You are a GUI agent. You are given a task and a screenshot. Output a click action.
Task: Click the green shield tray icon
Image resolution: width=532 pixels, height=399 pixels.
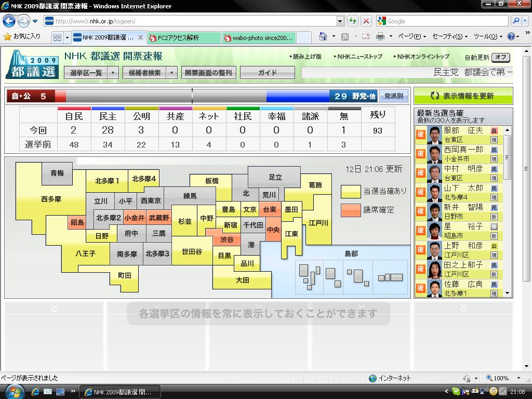456,392
